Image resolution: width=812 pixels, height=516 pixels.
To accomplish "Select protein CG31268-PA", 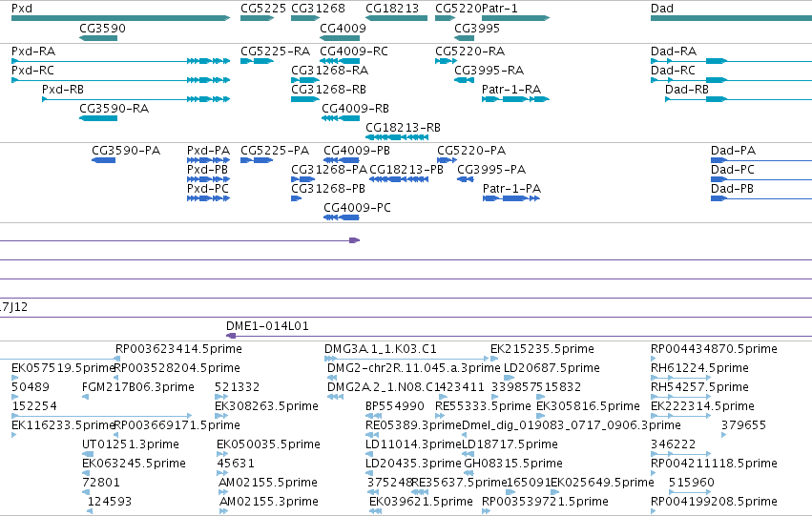I will tap(329, 170).
